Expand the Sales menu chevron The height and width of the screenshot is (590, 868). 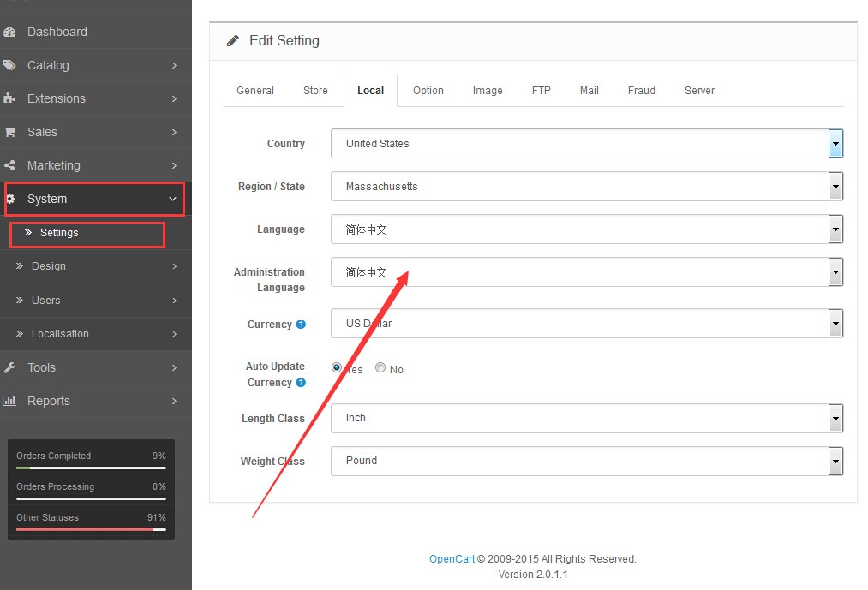175,132
